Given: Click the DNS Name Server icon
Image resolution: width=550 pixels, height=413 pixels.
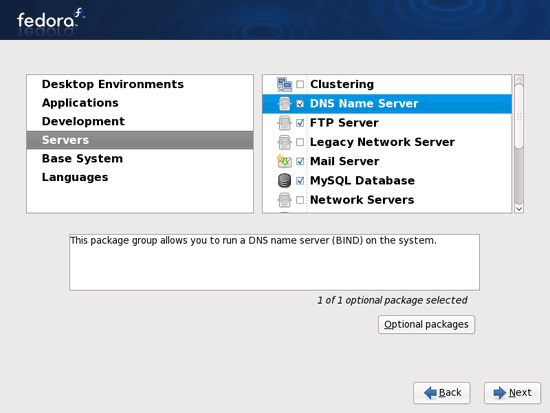Looking at the screenshot, I should 284,104.
